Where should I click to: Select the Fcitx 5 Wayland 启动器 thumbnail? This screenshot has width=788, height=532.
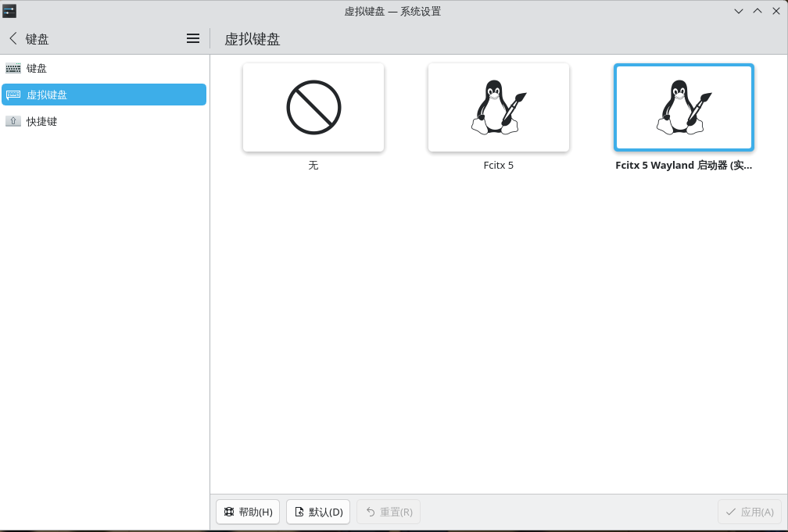point(684,107)
